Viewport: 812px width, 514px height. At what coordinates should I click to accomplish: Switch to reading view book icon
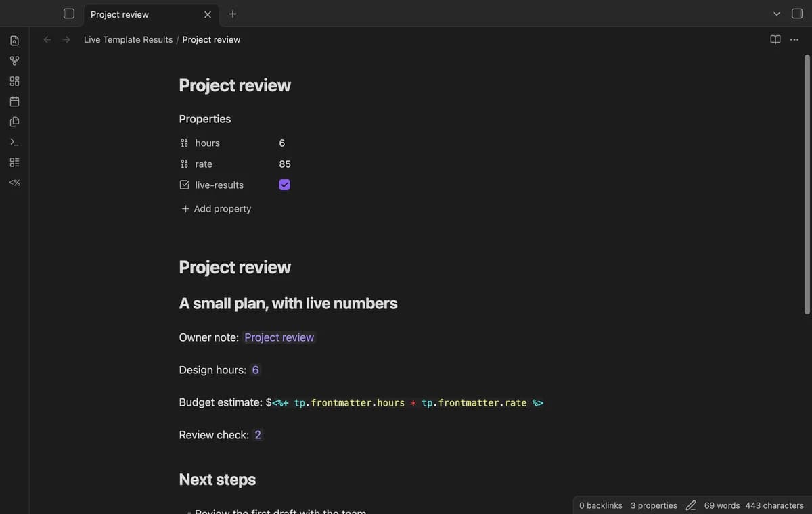click(775, 39)
